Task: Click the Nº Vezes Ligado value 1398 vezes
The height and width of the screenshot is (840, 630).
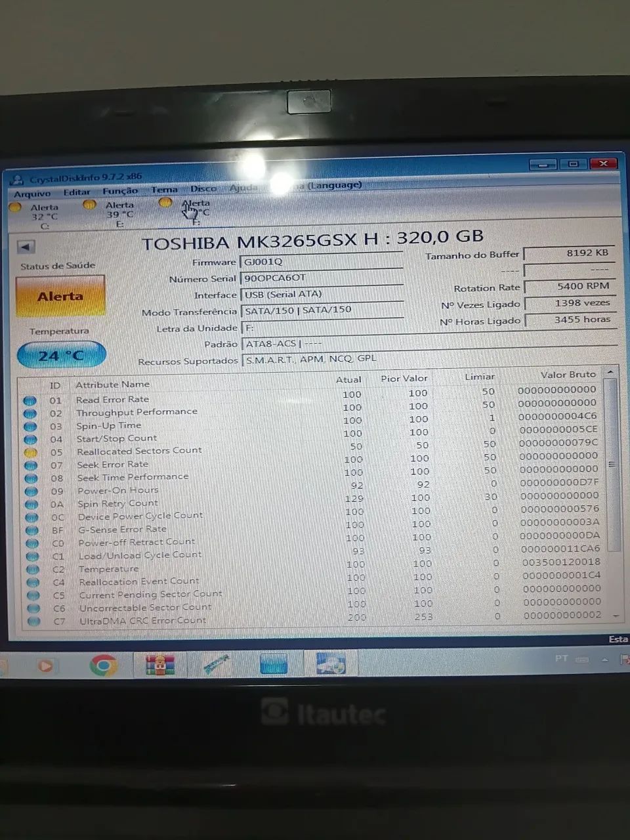Action: (x=569, y=303)
